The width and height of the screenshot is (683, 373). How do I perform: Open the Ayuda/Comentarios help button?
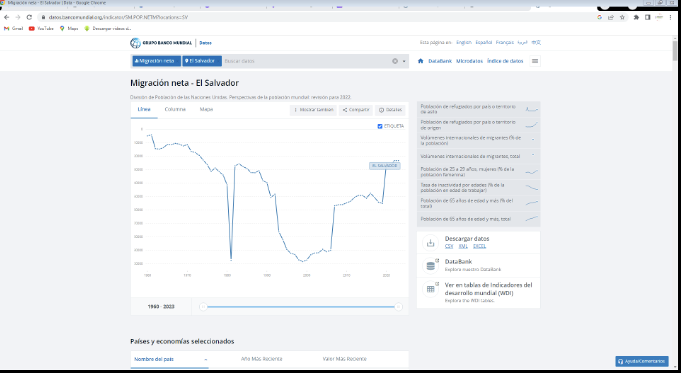click(x=642, y=361)
